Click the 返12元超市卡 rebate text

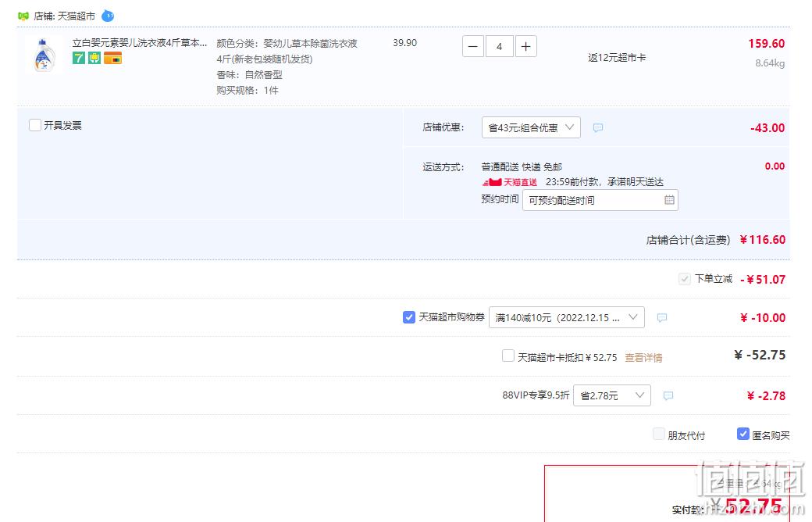tap(617, 58)
